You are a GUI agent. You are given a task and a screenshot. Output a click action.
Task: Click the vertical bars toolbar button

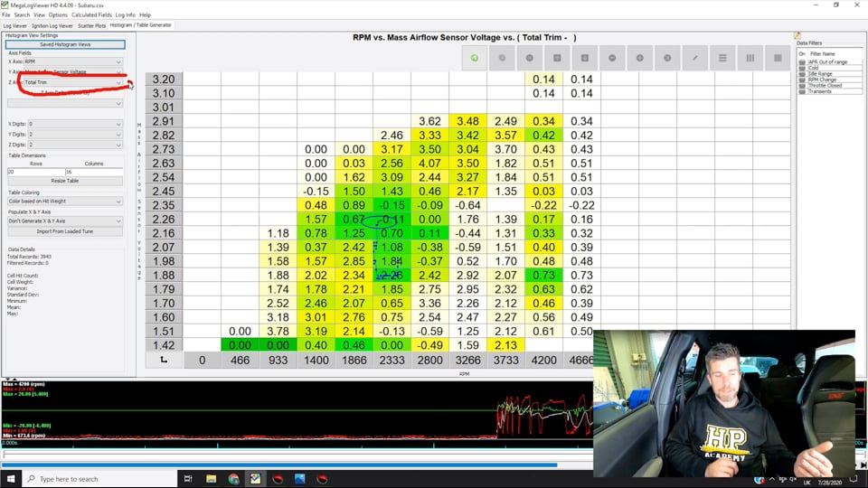point(750,58)
